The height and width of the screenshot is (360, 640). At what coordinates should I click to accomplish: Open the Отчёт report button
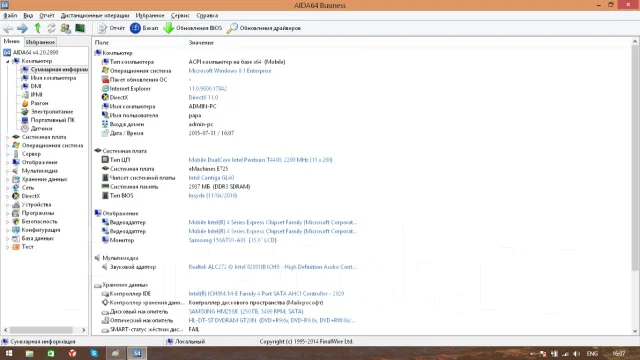(x=111, y=28)
